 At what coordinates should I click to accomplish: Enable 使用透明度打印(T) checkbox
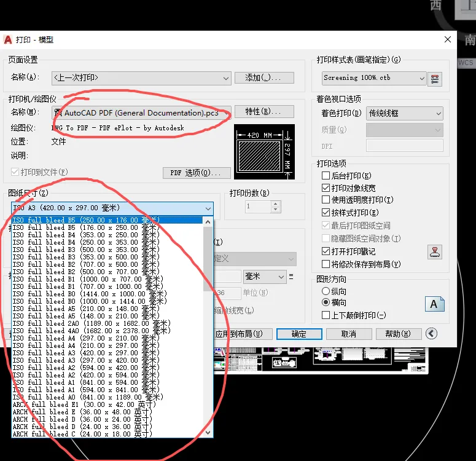[x=326, y=200]
